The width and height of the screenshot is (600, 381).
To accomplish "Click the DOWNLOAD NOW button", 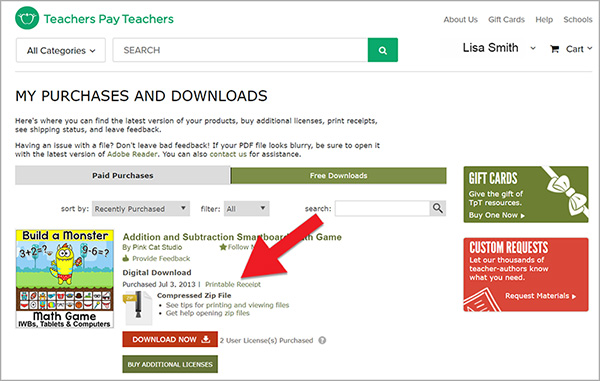I will 170,339.
